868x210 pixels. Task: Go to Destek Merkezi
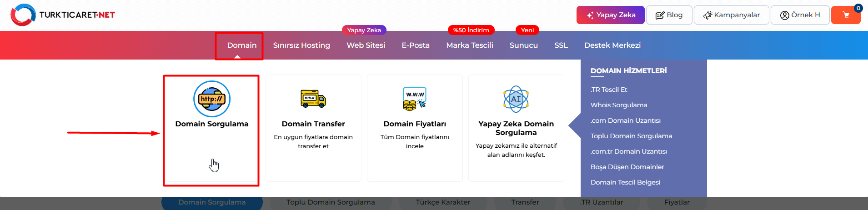[612, 45]
